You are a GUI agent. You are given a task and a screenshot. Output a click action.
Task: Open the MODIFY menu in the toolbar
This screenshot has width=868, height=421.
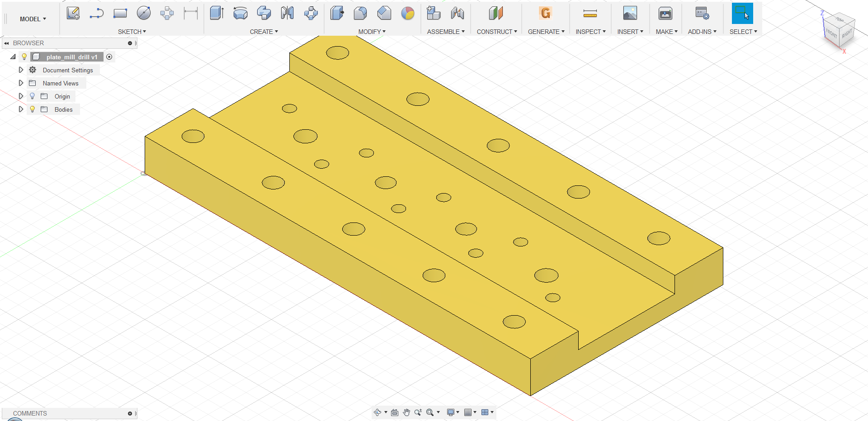(x=372, y=31)
